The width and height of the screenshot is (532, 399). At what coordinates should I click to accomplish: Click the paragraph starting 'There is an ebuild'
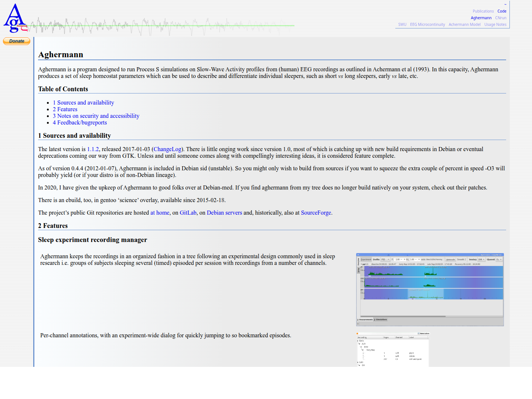(132, 200)
